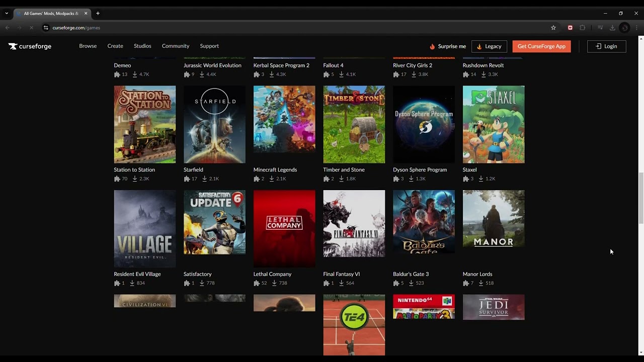This screenshot has height=362, width=644.
Task: Click the download icon under Starfield
Action: (x=205, y=178)
